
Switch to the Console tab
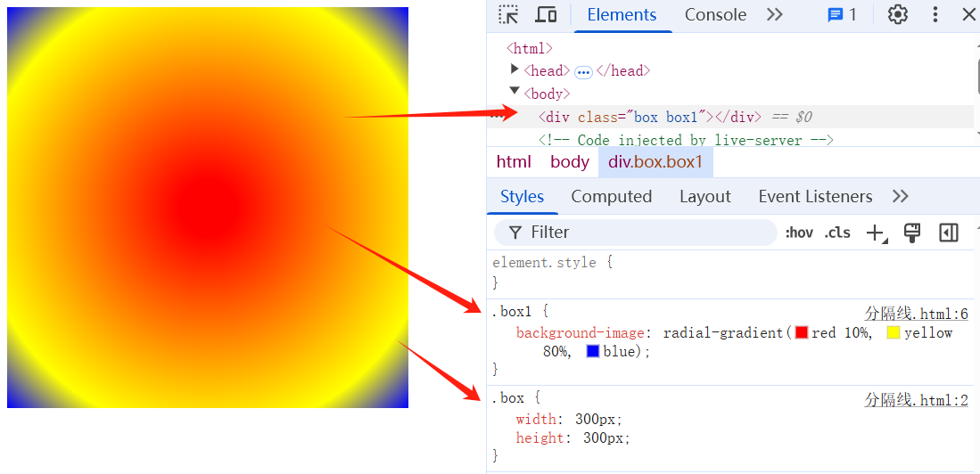click(x=715, y=14)
